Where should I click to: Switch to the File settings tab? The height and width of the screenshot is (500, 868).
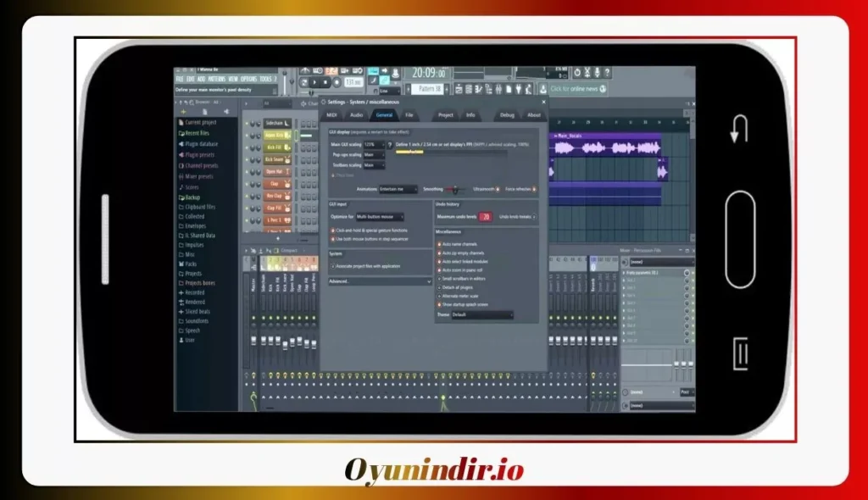click(x=409, y=115)
